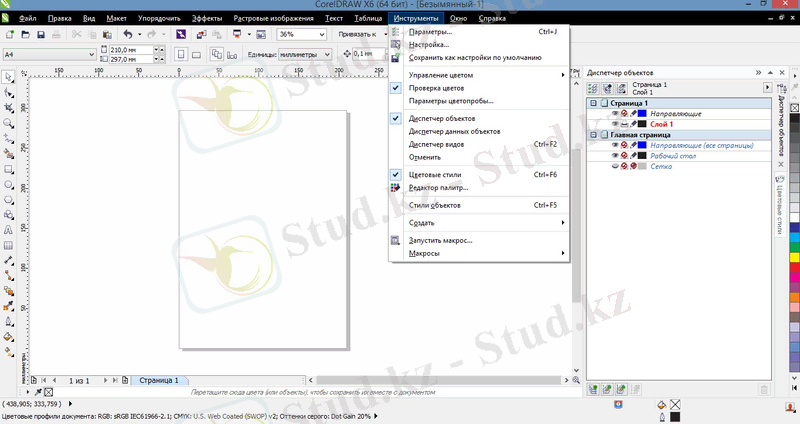The width and height of the screenshot is (800, 424).
Task: Choose Запустить макрос... from the menu
Action: (441, 240)
